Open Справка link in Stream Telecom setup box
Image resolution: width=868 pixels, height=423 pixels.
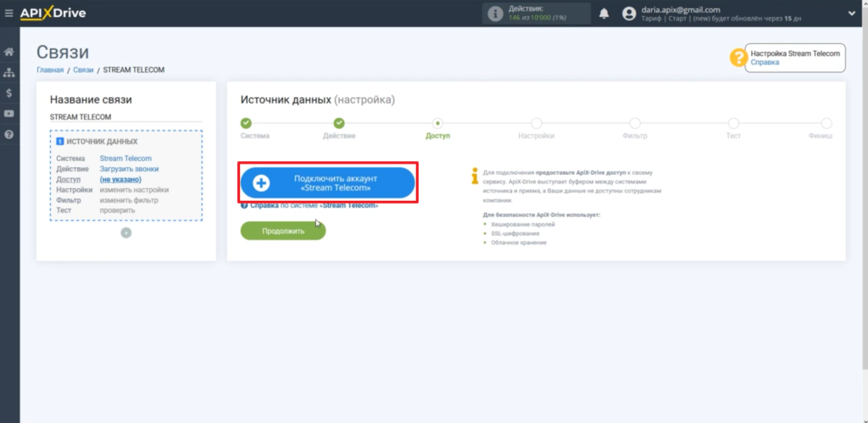point(765,63)
